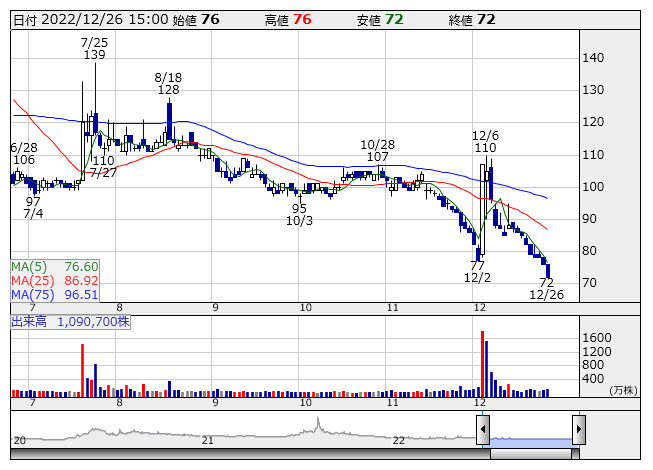Click the right range handle arrow
Viewport: 653px width, 470px height.
pyautogui.click(x=578, y=430)
